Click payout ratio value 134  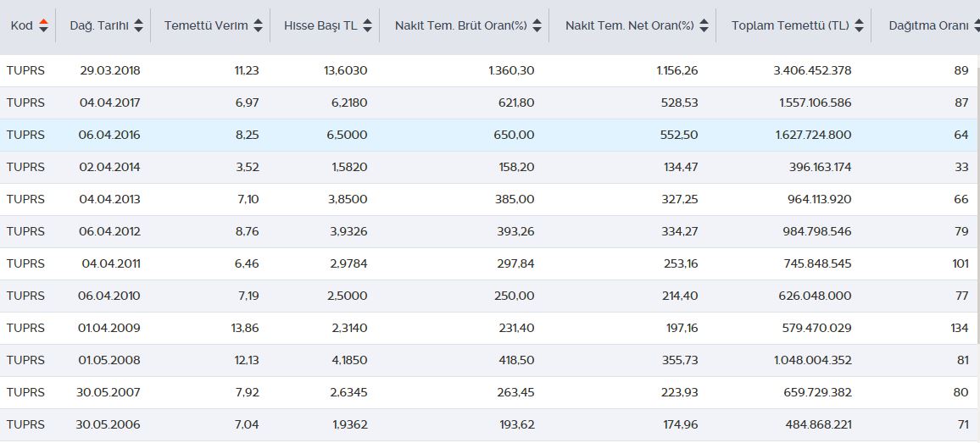tap(960, 328)
